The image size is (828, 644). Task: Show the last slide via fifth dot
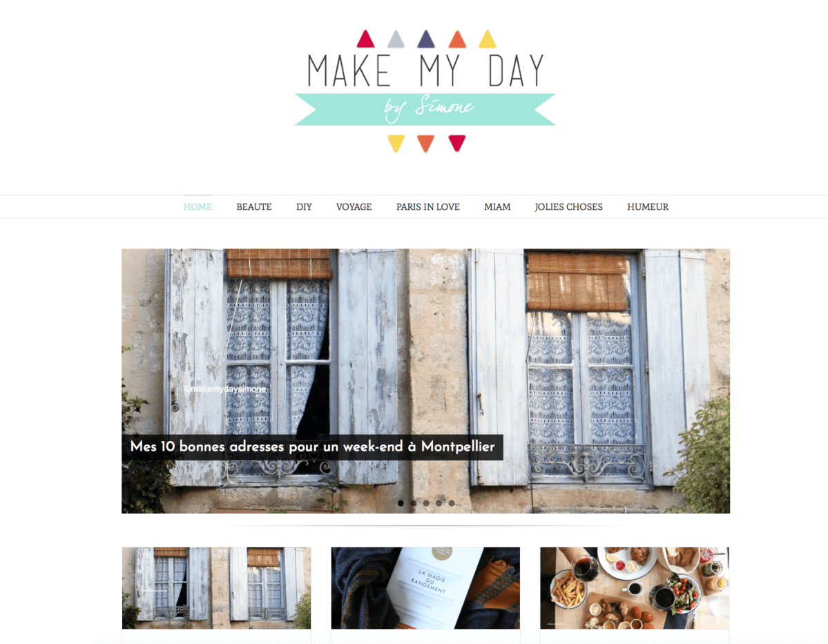click(x=452, y=503)
